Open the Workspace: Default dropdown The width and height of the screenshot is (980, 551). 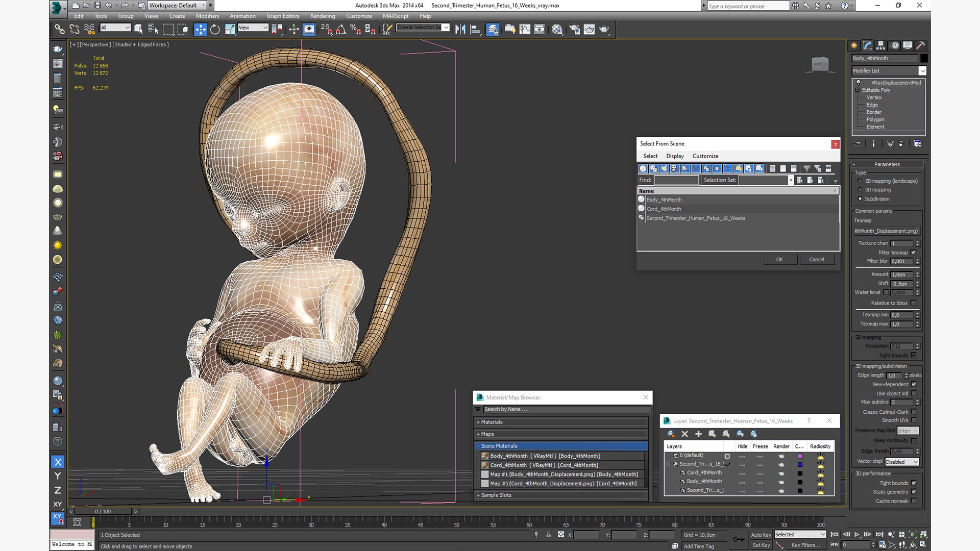177,5
